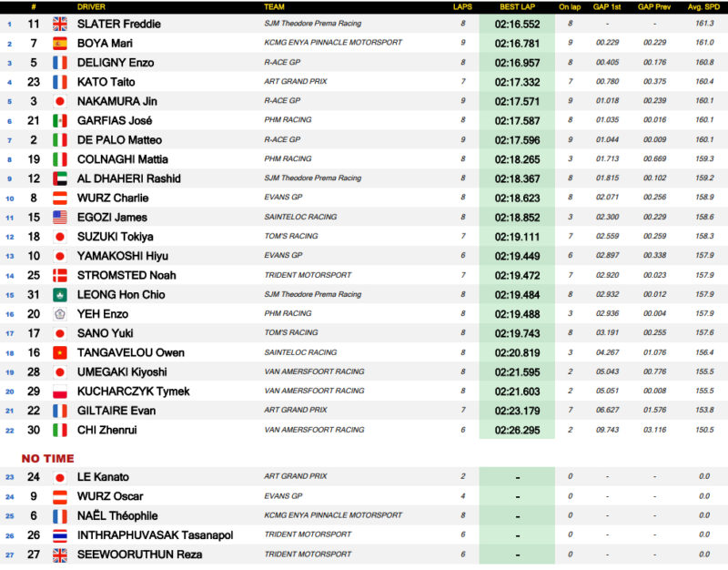The image size is (728, 570).
Task: Click the USA flag beside EGOZI James
Action: click(x=60, y=217)
